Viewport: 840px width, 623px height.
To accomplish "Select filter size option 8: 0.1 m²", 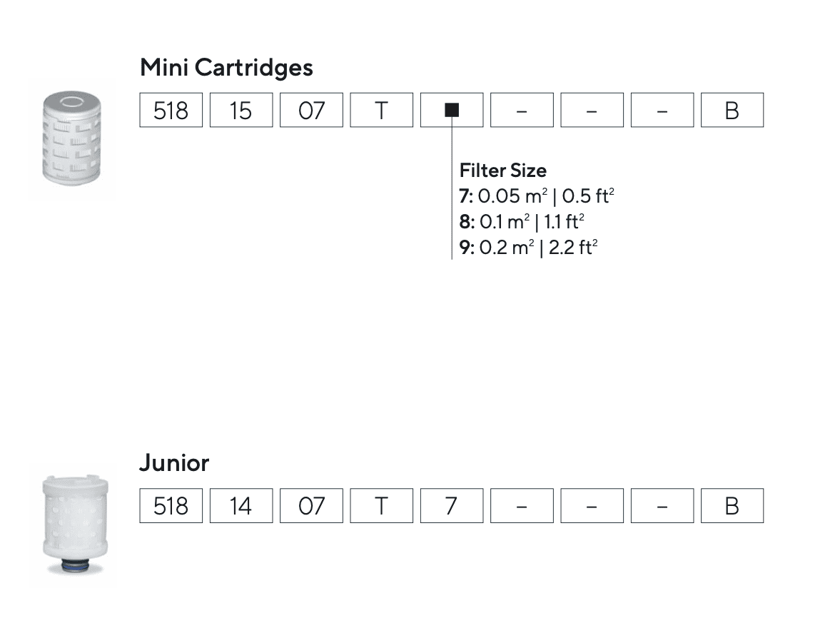I will point(527,222).
